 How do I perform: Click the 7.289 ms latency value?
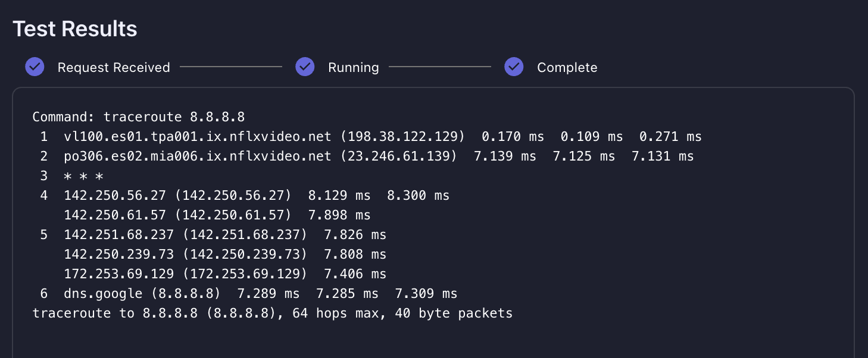(268, 294)
